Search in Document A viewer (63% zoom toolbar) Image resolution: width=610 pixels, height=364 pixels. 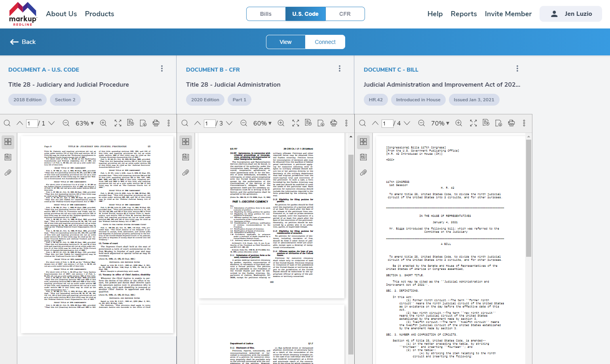click(7, 123)
